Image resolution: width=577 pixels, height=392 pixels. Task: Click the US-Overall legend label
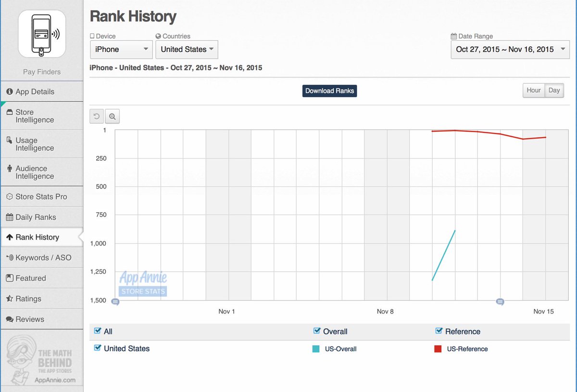point(340,349)
